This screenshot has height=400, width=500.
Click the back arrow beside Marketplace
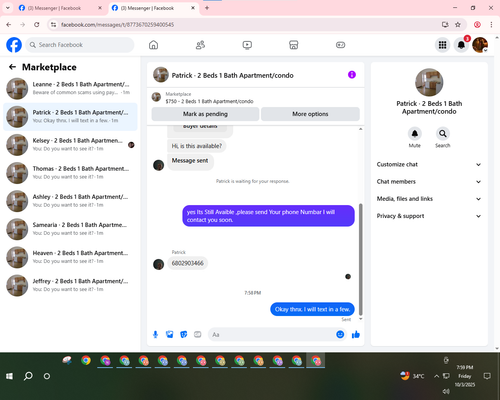[12, 67]
